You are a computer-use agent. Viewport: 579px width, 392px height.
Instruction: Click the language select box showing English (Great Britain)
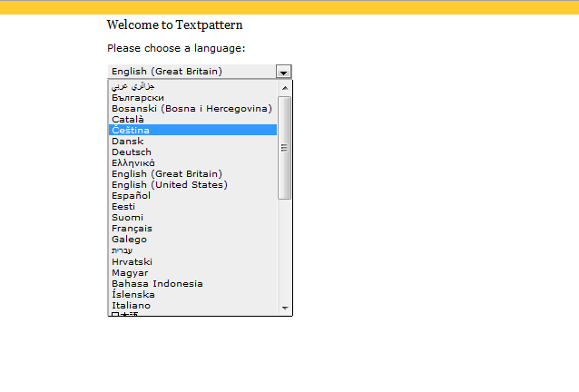pyautogui.click(x=200, y=72)
